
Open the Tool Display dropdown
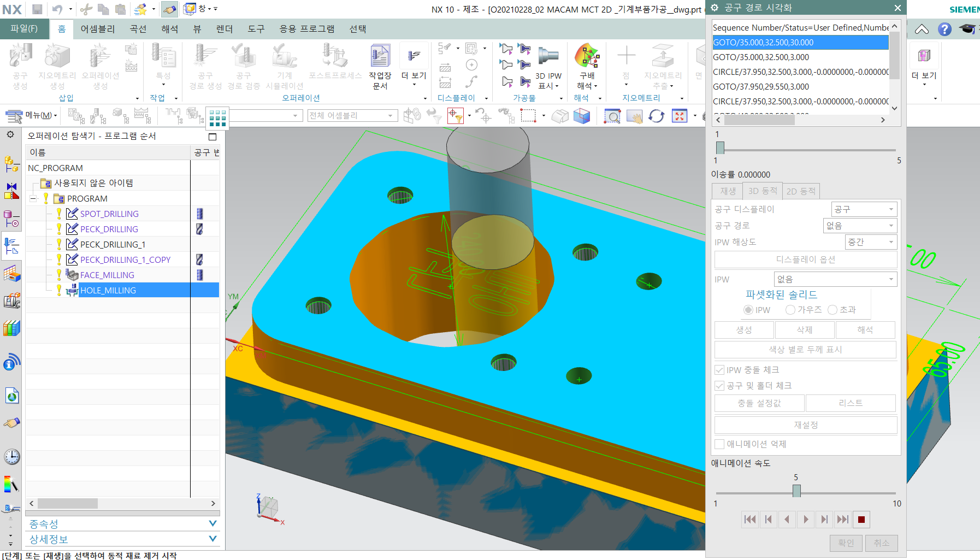tap(864, 209)
